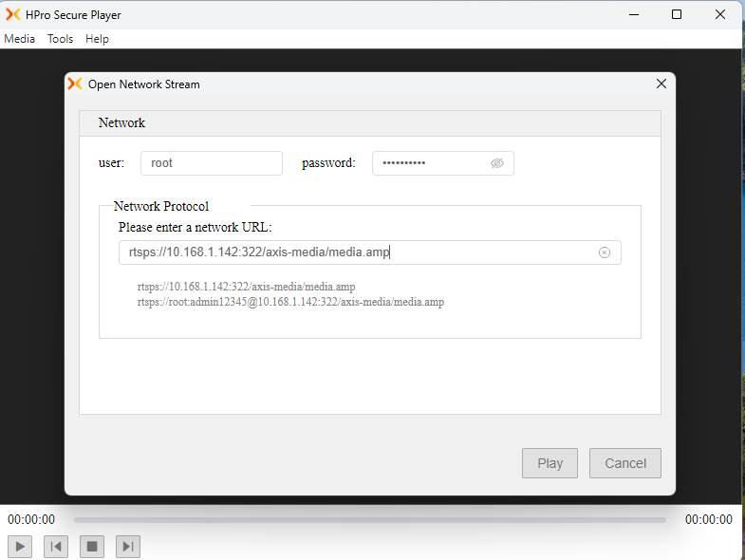The height and width of the screenshot is (560, 745).
Task: Open the Tools menu
Action: 60,39
